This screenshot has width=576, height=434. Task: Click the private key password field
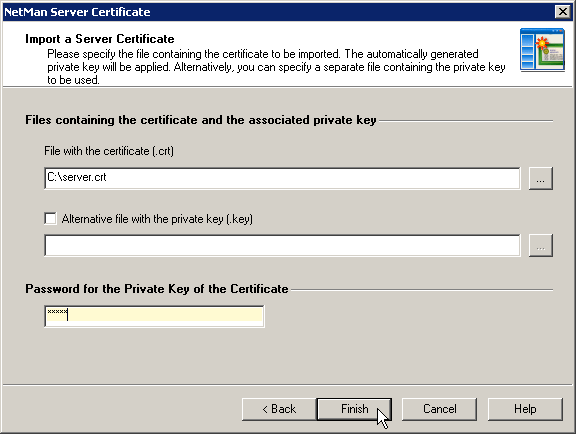pyautogui.click(x=154, y=316)
